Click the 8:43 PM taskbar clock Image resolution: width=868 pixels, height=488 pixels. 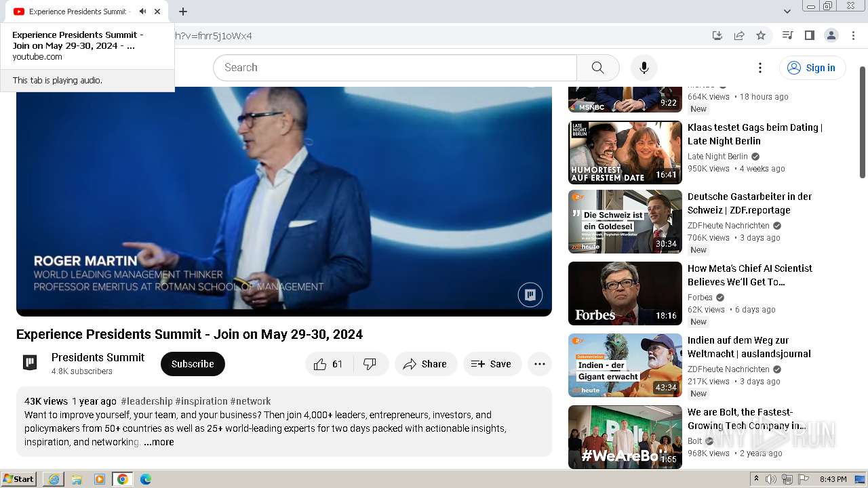click(833, 479)
